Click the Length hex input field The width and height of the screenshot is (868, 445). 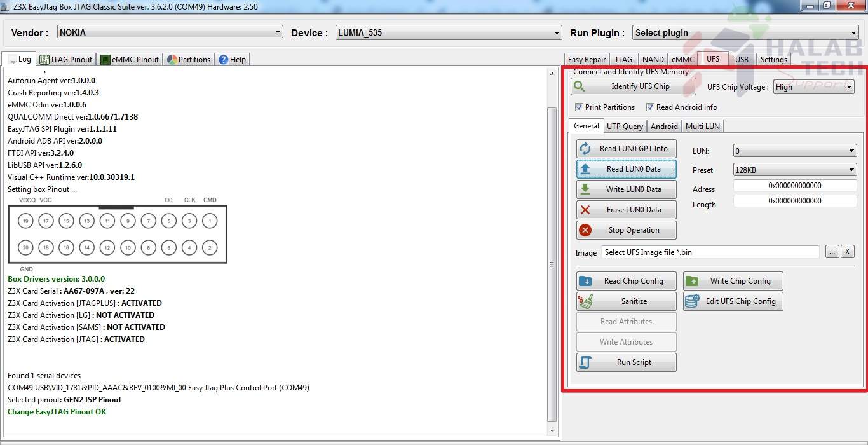(x=795, y=201)
